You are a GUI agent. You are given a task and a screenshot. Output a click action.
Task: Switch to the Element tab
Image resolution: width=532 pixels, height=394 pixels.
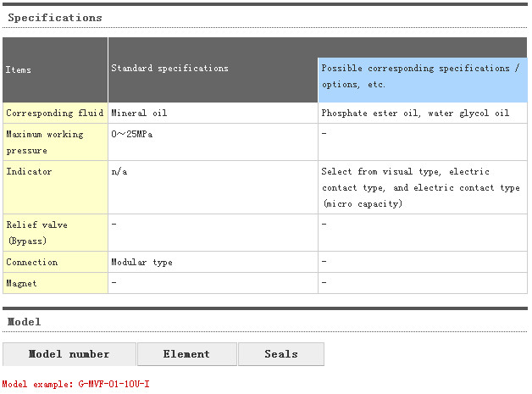point(186,354)
